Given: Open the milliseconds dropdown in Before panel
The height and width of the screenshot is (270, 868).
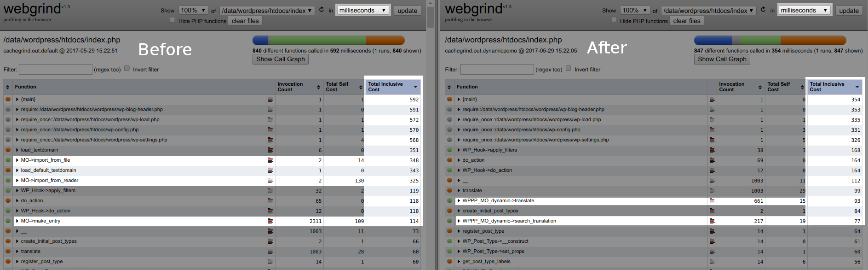Looking at the screenshot, I should (x=363, y=10).
